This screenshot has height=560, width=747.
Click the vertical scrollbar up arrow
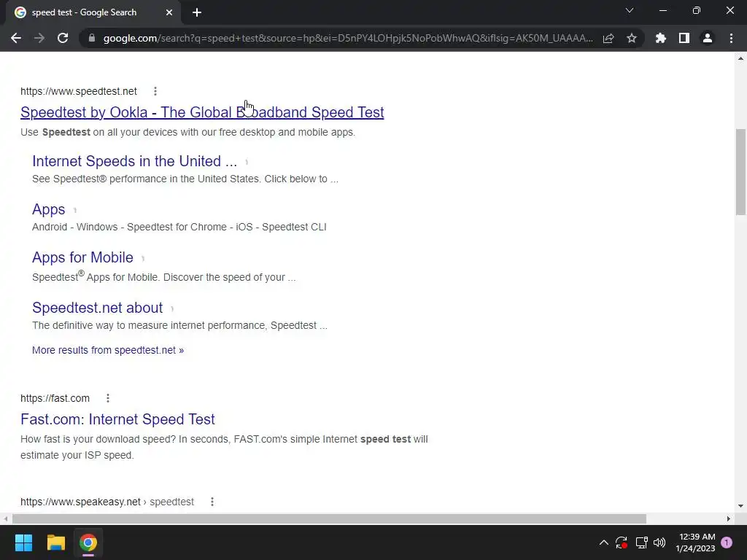pyautogui.click(x=741, y=58)
